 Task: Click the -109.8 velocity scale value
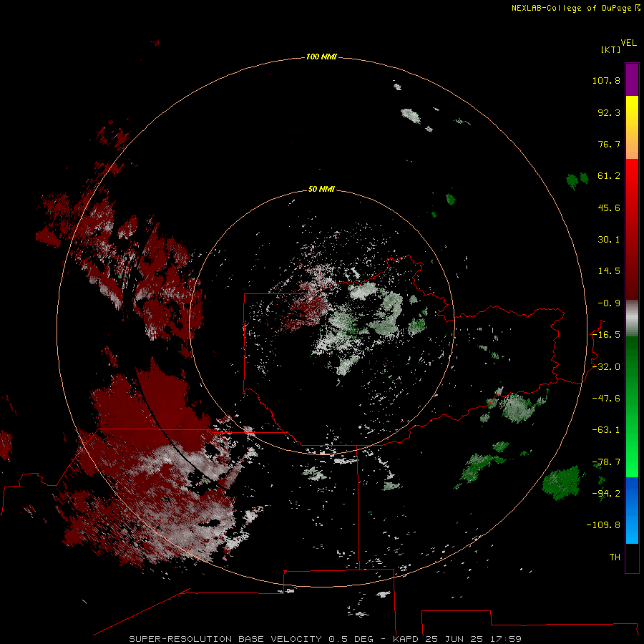coord(603,525)
